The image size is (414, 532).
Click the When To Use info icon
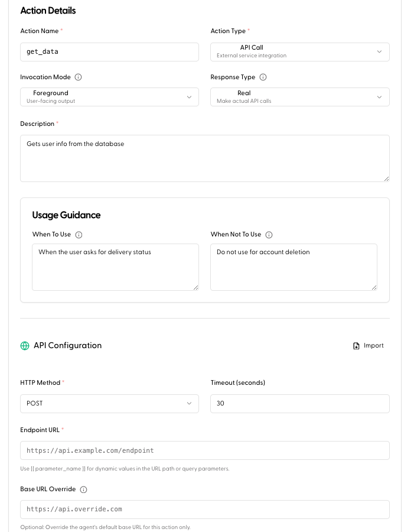click(79, 235)
